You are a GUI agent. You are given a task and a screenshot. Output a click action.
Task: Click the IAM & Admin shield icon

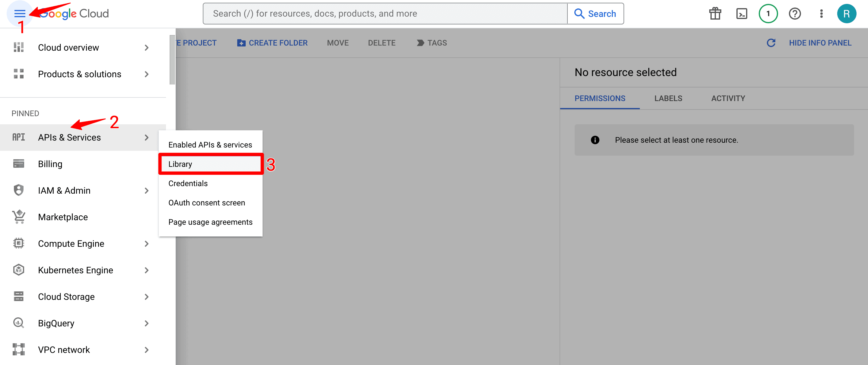[x=18, y=190]
